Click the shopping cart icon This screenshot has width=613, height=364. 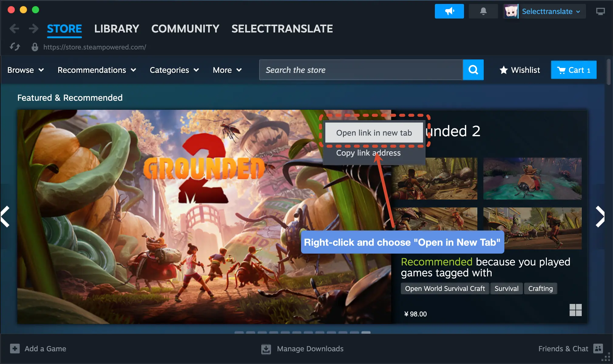pyautogui.click(x=561, y=70)
